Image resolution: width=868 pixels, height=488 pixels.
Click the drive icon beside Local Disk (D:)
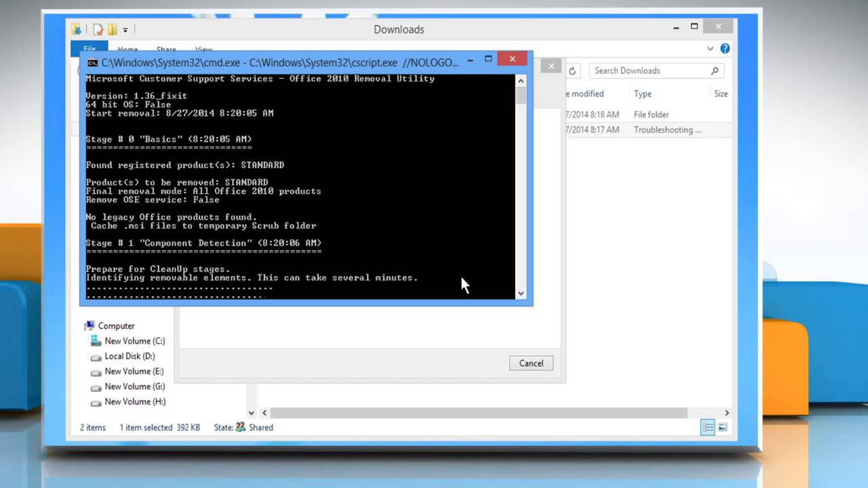tap(96, 357)
